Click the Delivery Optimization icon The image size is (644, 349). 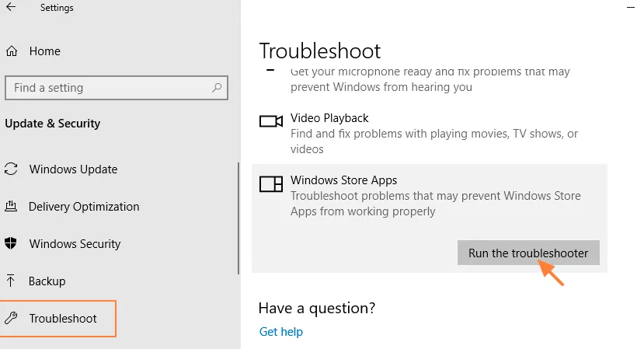coord(11,206)
